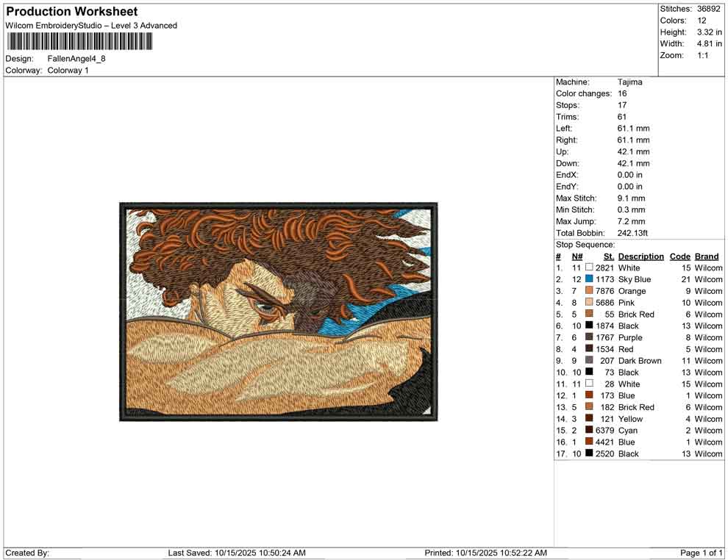This screenshot has height=560, width=728.
Task: Click the Left value '61.1 mm'
Action: (633, 129)
